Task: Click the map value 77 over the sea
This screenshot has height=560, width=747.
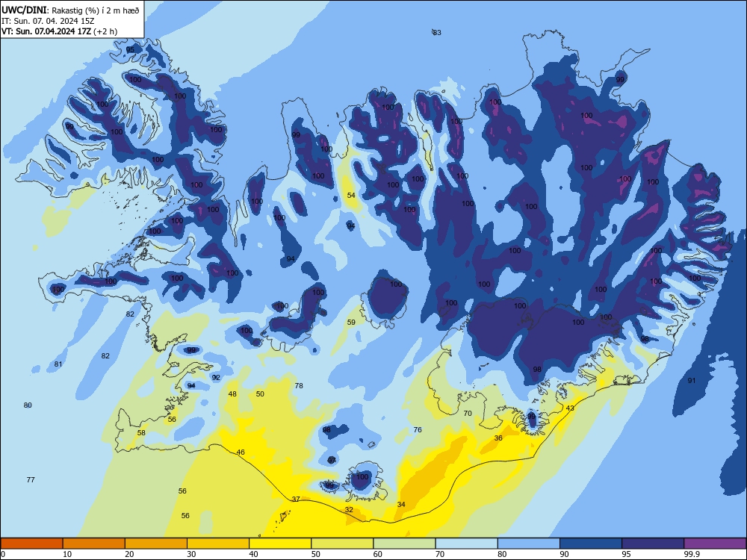Action: pos(31,479)
